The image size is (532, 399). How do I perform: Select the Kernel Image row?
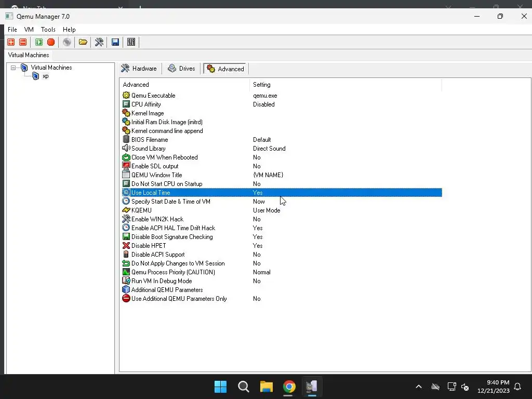click(x=282, y=113)
